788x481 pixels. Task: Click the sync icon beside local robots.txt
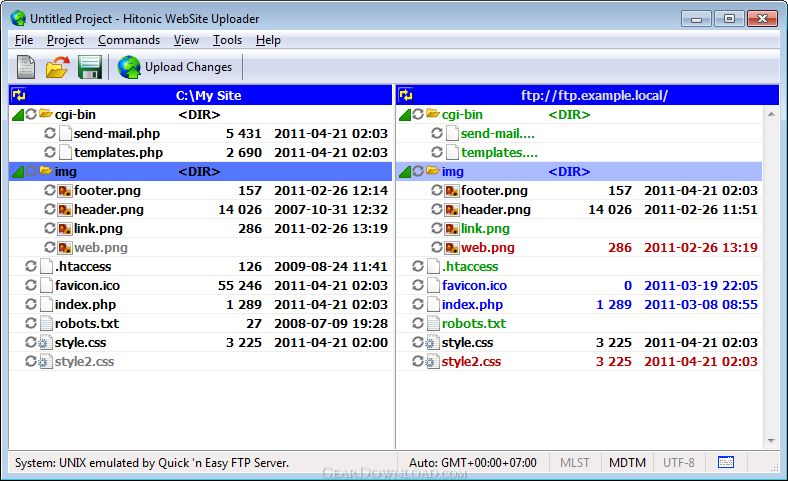point(31,324)
